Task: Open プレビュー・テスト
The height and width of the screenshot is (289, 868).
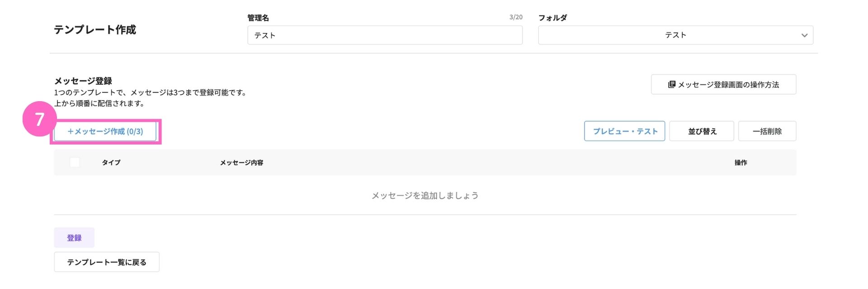Action: [624, 131]
